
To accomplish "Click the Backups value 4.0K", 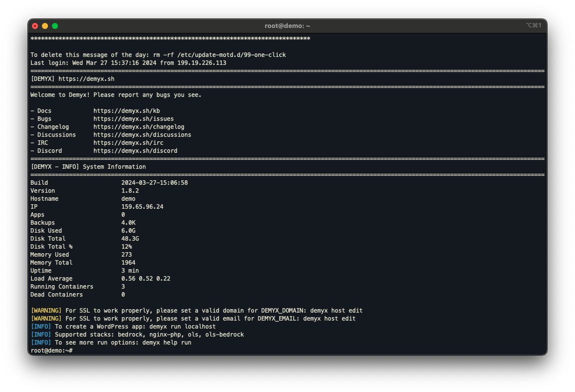I will coord(128,223).
